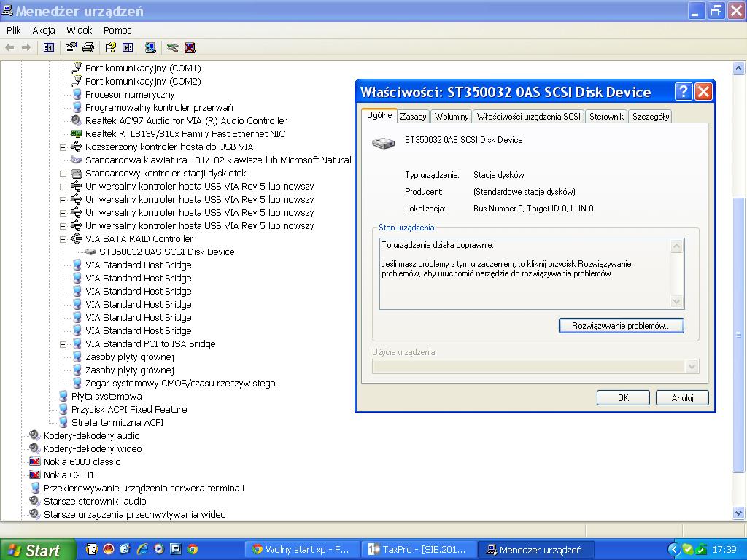
Task: Scan for hardware changes via the toolbar icon
Action: tap(150, 47)
